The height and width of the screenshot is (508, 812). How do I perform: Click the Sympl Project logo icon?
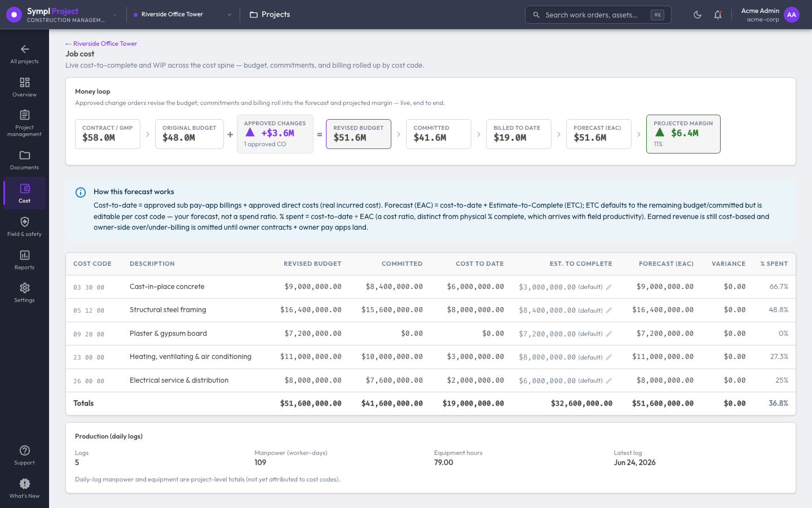coord(14,15)
